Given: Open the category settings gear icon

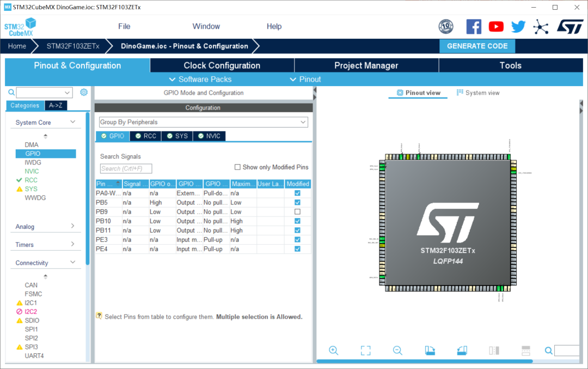Looking at the screenshot, I should click(84, 92).
